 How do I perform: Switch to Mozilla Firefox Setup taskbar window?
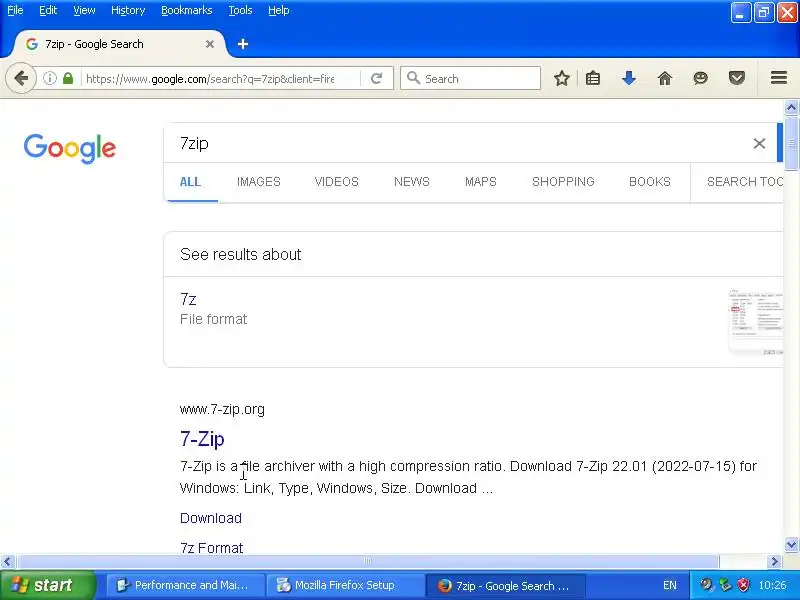tap(347, 585)
